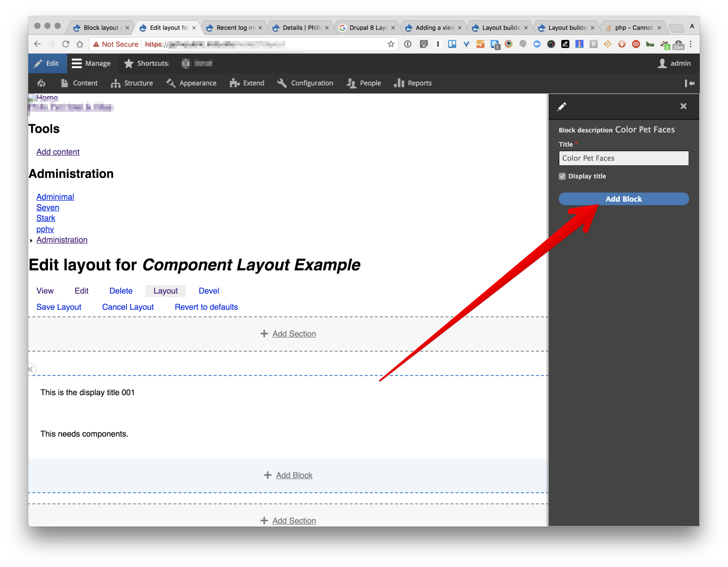Click the Save Layout link
This screenshot has width=728, height=567.
(59, 307)
